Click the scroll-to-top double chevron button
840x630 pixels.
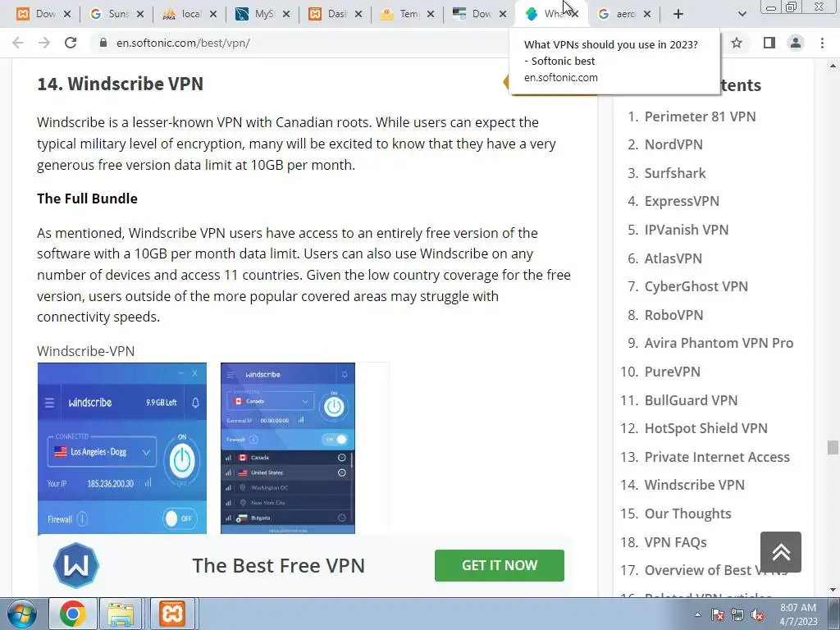781,552
